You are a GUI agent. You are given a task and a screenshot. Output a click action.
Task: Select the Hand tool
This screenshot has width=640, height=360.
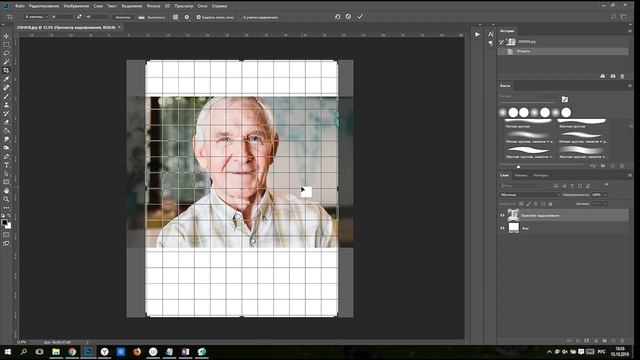pos(6,191)
